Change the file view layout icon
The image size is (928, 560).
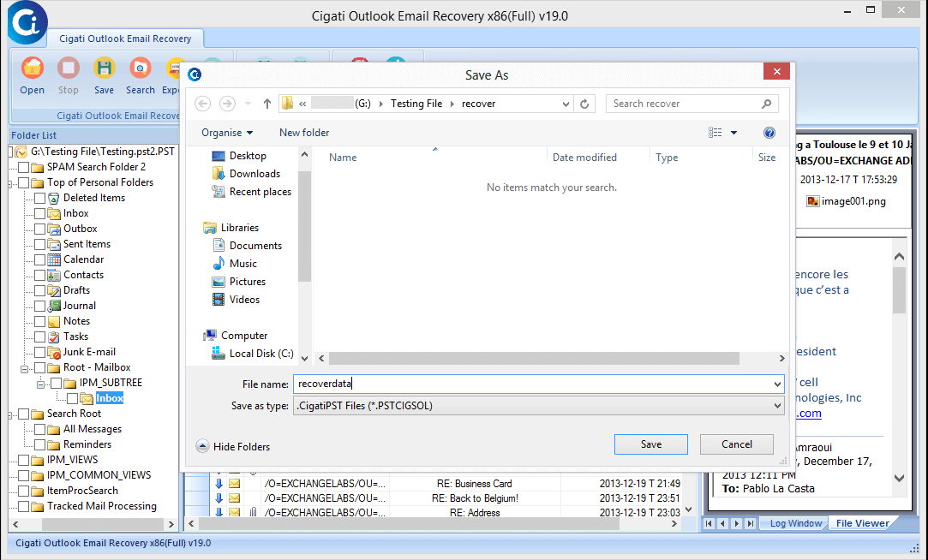(715, 133)
